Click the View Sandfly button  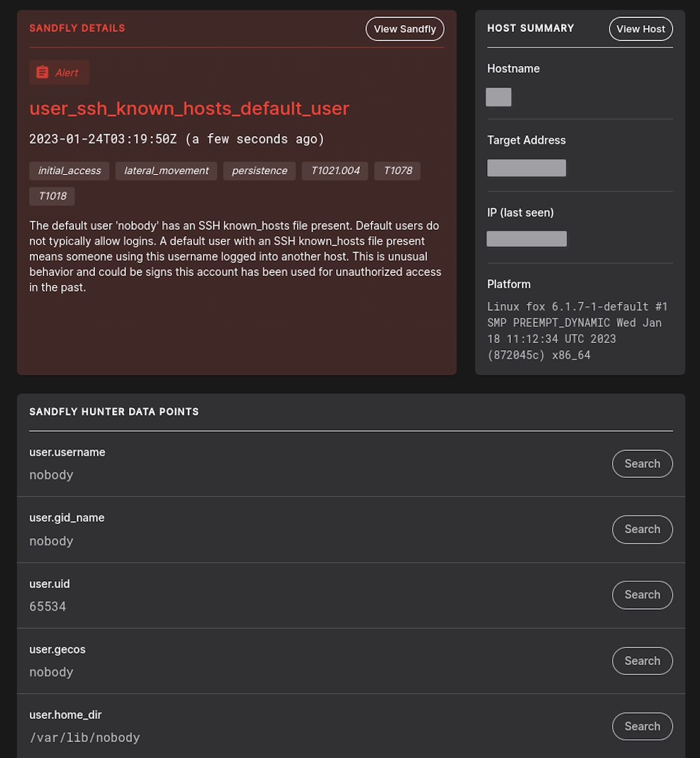point(404,29)
